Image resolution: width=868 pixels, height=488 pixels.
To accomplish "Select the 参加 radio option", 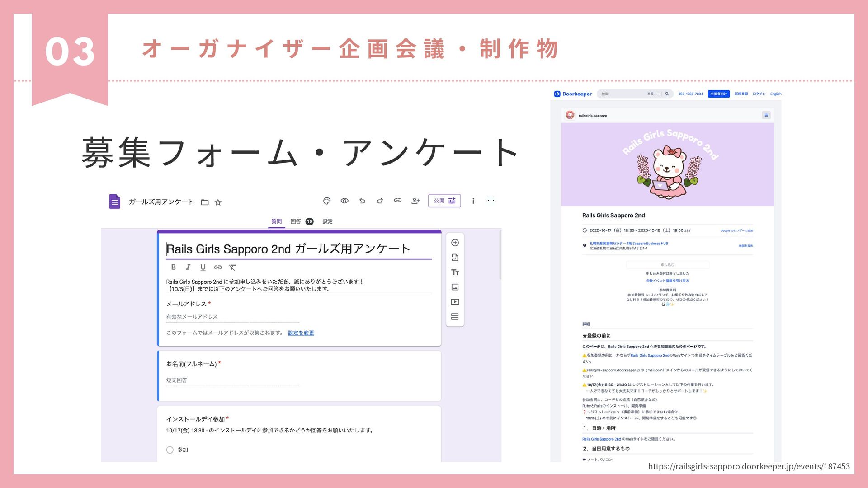I will pos(170,450).
